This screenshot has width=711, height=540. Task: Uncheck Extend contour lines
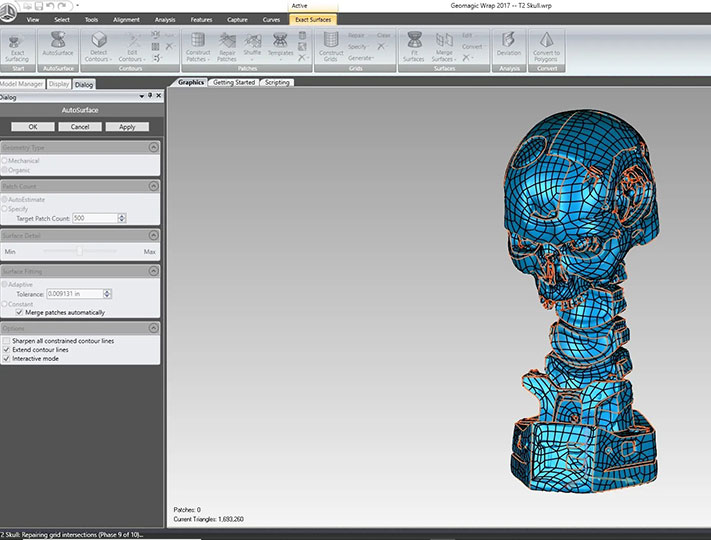click(x=7, y=350)
